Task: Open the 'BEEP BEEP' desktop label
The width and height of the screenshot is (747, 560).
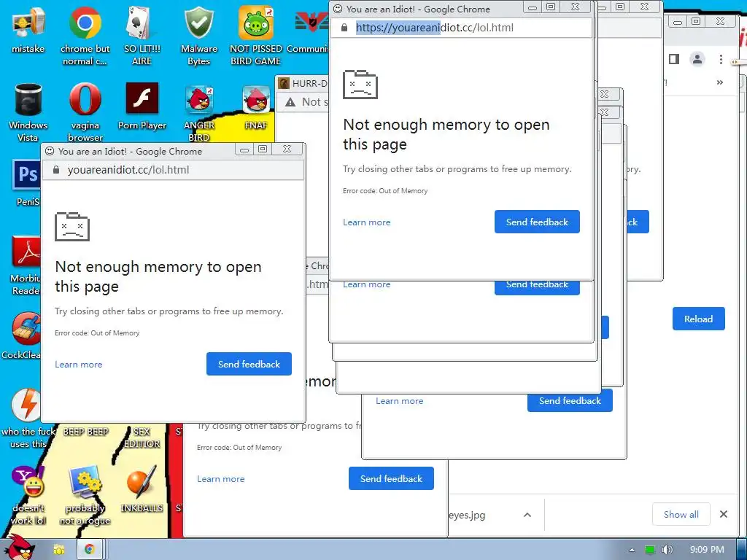Action: tap(86, 432)
